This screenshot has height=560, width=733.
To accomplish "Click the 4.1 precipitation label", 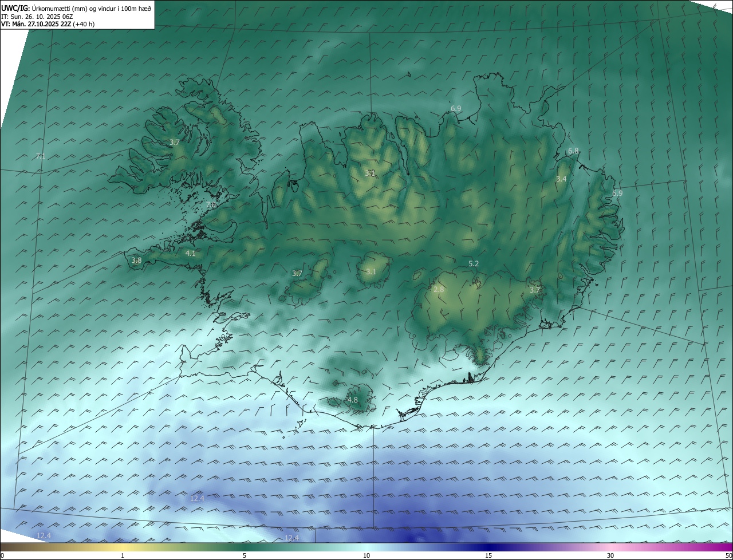I will [x=191, y=253].
